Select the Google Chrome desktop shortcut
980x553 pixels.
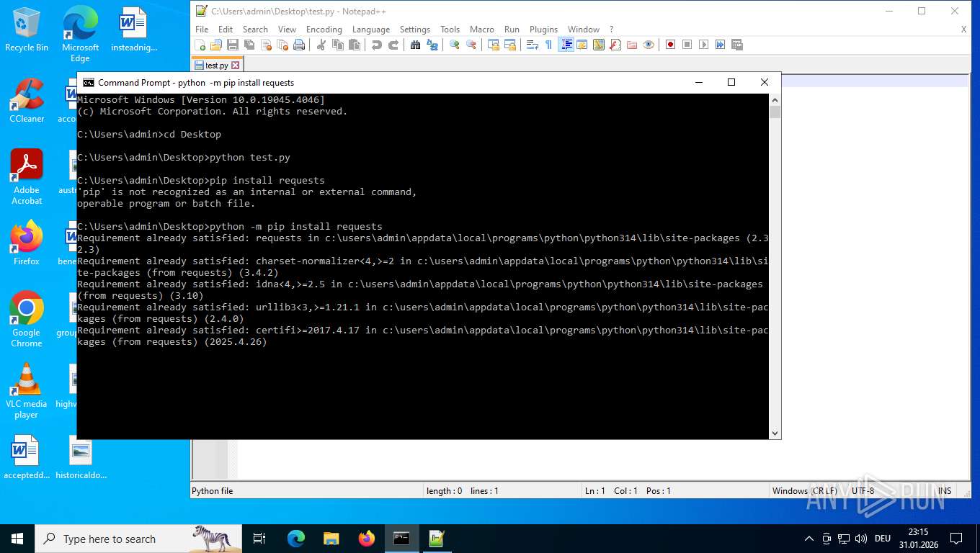27,320
